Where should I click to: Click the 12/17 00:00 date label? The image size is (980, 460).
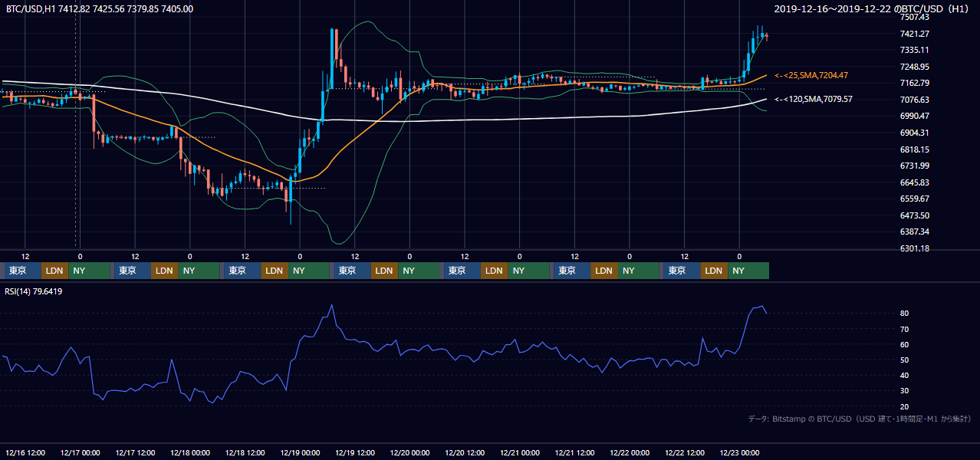[x=80, y=452]
